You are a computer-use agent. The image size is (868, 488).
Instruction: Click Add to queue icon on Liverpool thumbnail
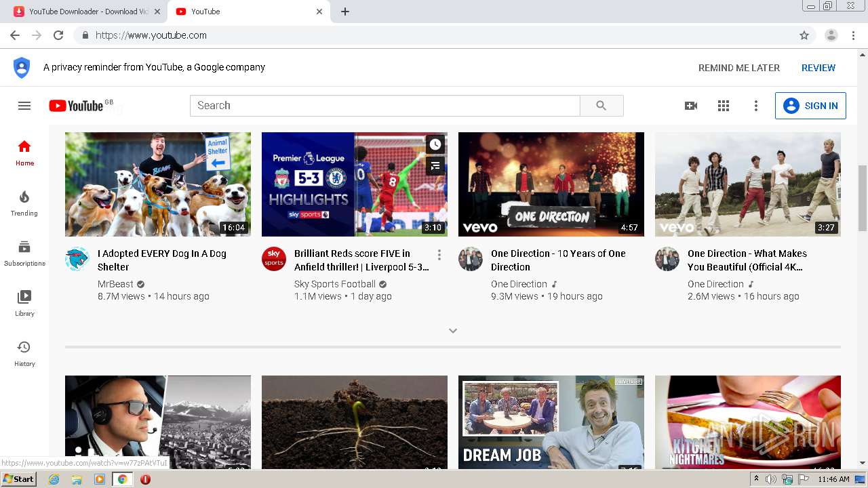[435, 165]
